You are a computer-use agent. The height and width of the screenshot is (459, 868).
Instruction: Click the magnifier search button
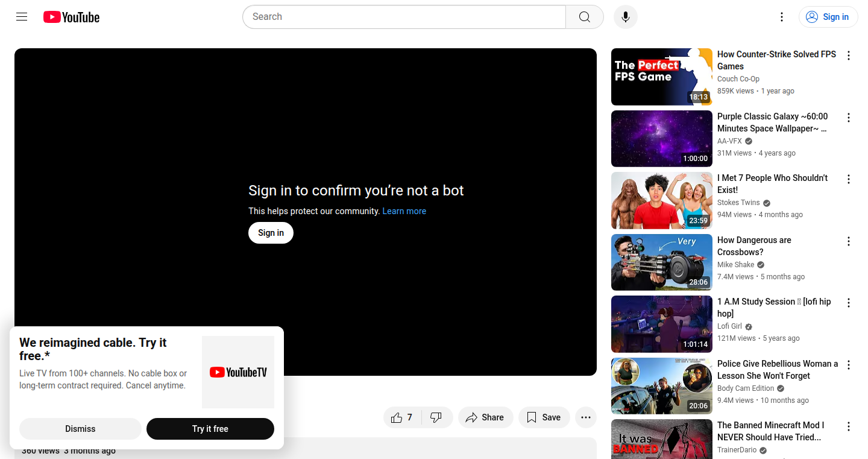click(x=585, y=17)
